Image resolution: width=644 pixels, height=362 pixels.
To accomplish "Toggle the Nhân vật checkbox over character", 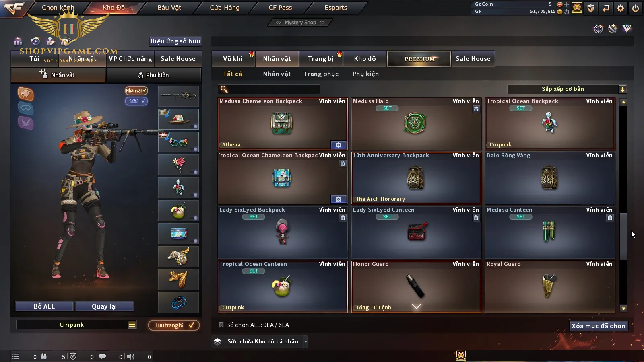I will 136,90.
